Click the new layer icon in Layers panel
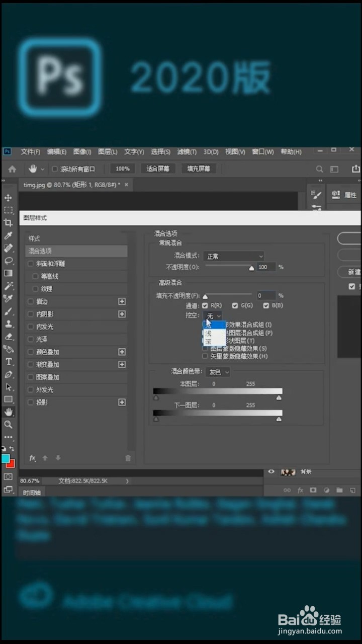Image resolution: width=362 pixels, height=644 pixels. click(x=352, y=490)
